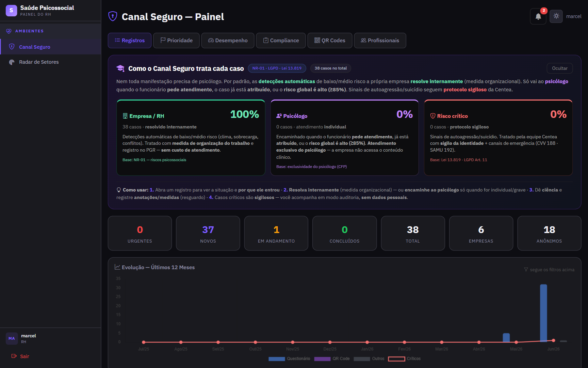Toggle QR Code series in chart legend
The width and height of the screenshot is (588, 368).
point(332,359)
